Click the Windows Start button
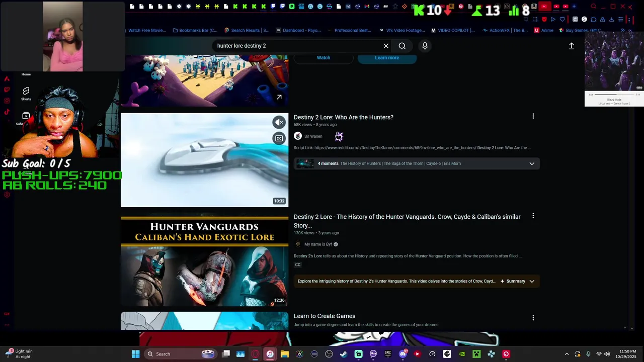 point(135,354)
